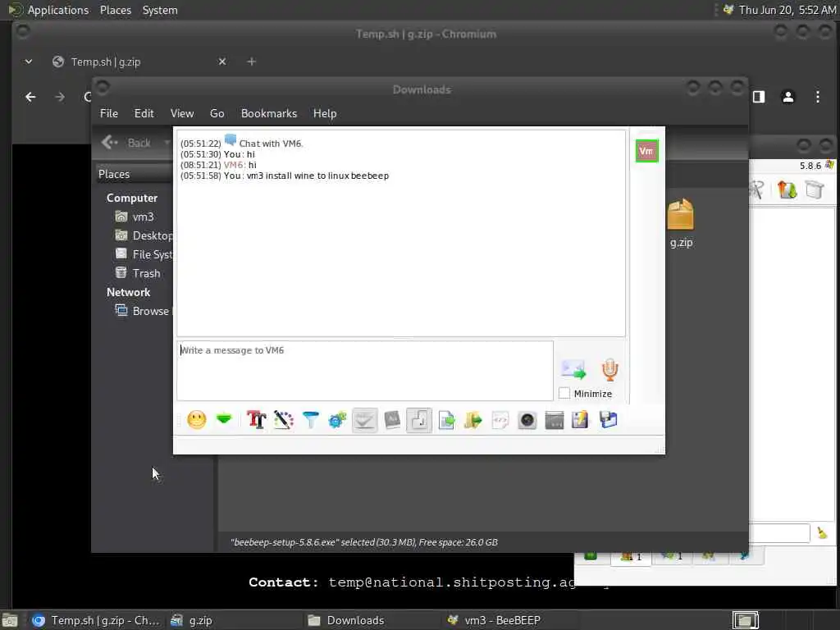Open the Places menu in top panel
Screen dimensions: 840x630
pyautogui.click(x=115, y=10)
